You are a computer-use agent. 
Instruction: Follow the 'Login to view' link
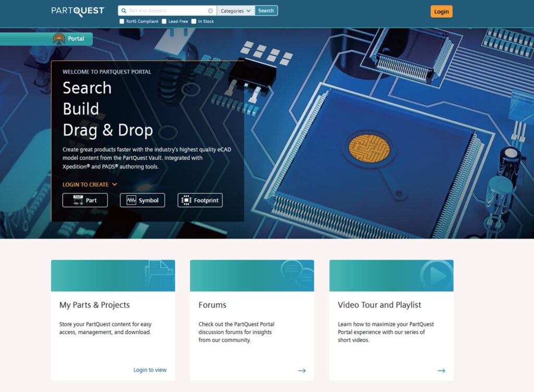[150, 370]
